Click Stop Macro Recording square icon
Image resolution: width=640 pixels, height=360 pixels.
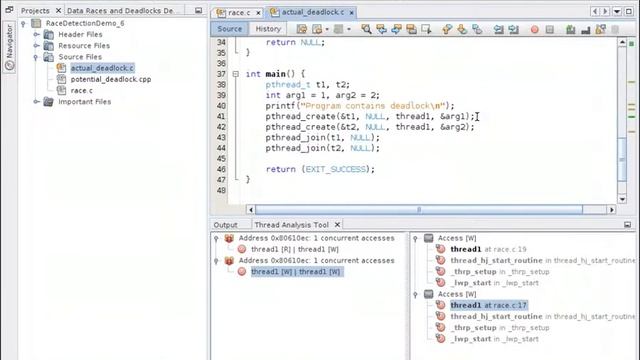[x=550, y=29]
